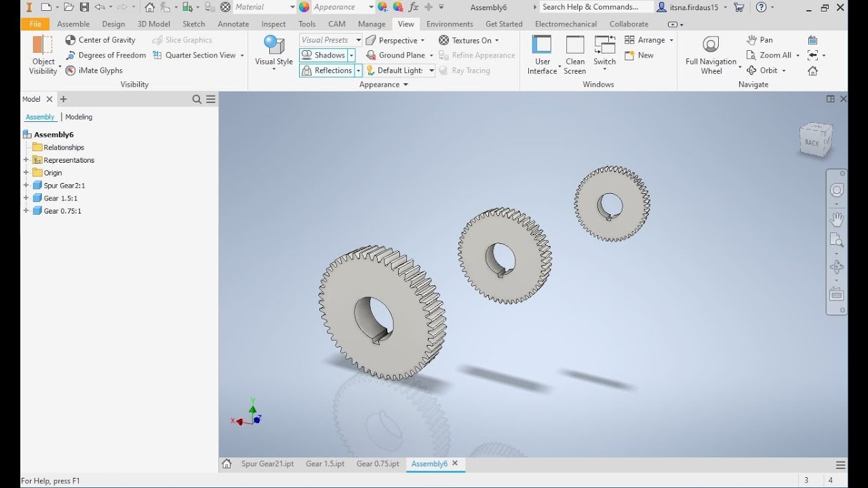Search the Model browser with magnifier icon

tap(197, 99)
